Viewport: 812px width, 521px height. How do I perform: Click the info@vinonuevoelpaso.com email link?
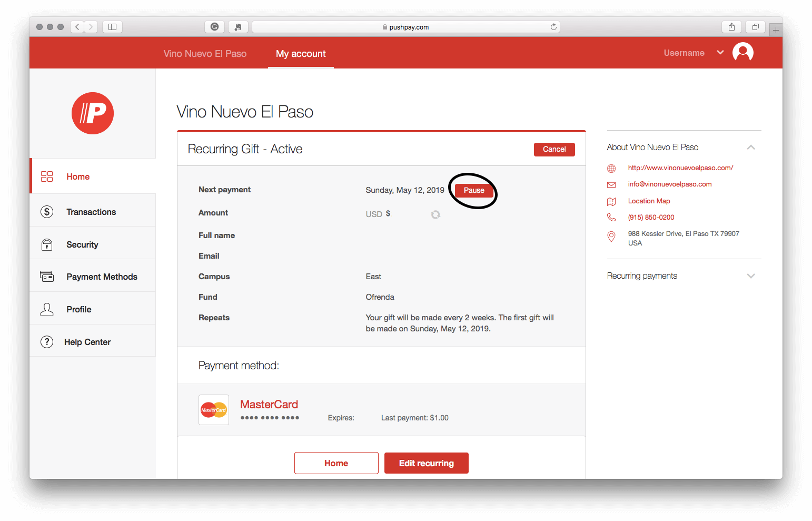click(x=670, y=184)
